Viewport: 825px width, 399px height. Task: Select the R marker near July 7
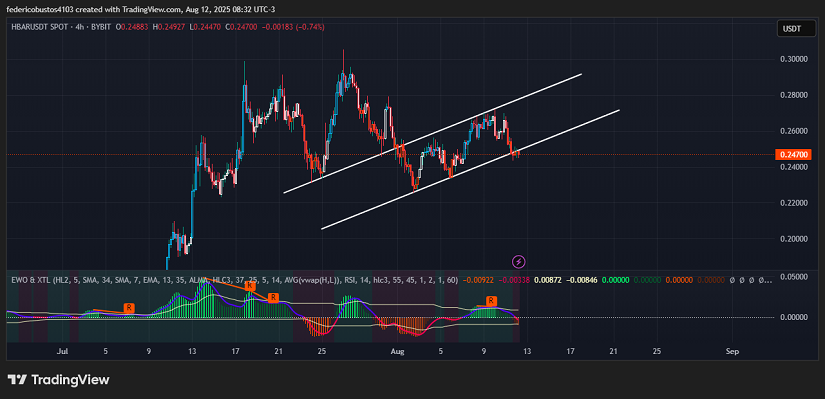(x=128, y=307)
